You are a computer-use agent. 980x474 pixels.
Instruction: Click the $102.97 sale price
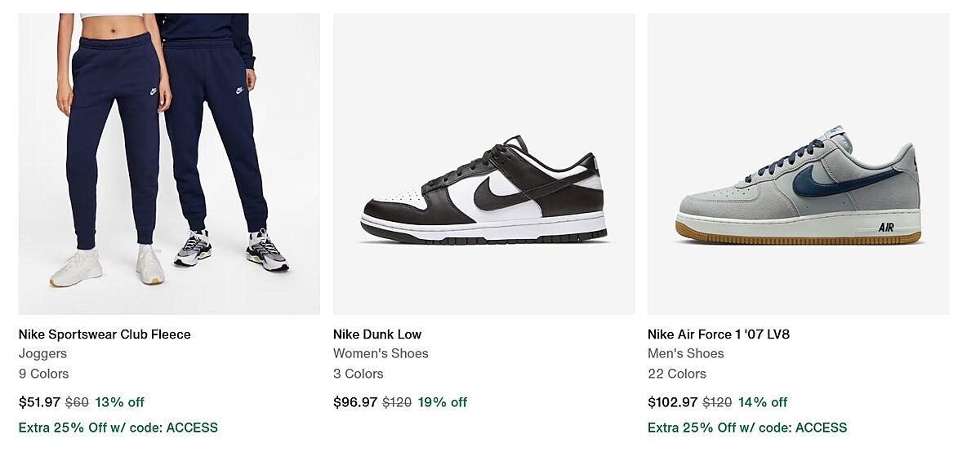click(x=673, y=402)
